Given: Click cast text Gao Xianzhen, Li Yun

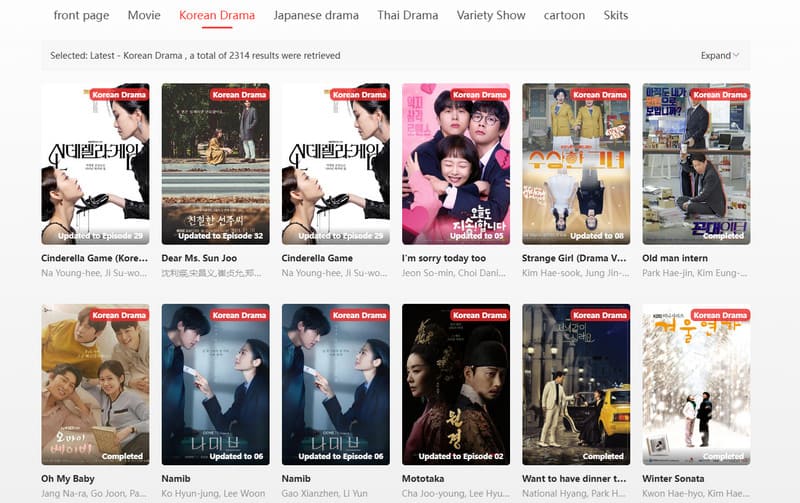Looking at the screenshot, I should pyautogui.click(x=324, y=493).
